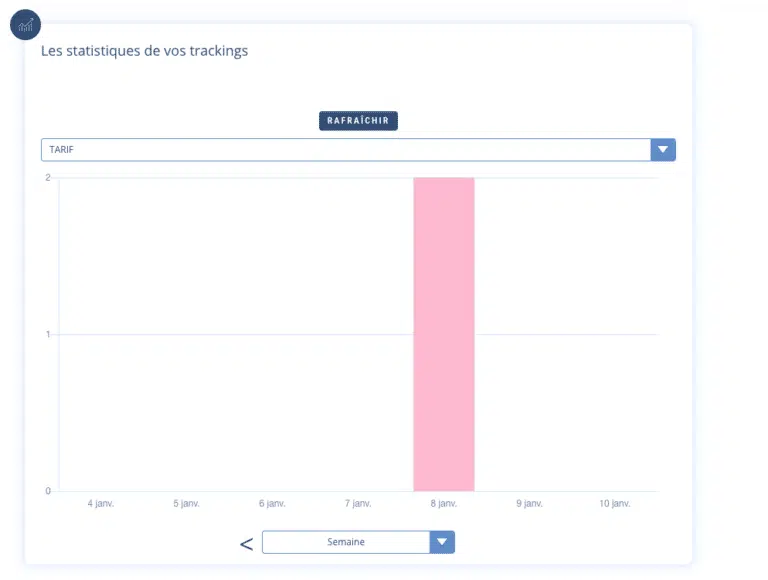Select the 5 janv. axis label
Image resolution: width=768 pixels, height=580 pixels.
pyautogui.click(x=186, y=504)
